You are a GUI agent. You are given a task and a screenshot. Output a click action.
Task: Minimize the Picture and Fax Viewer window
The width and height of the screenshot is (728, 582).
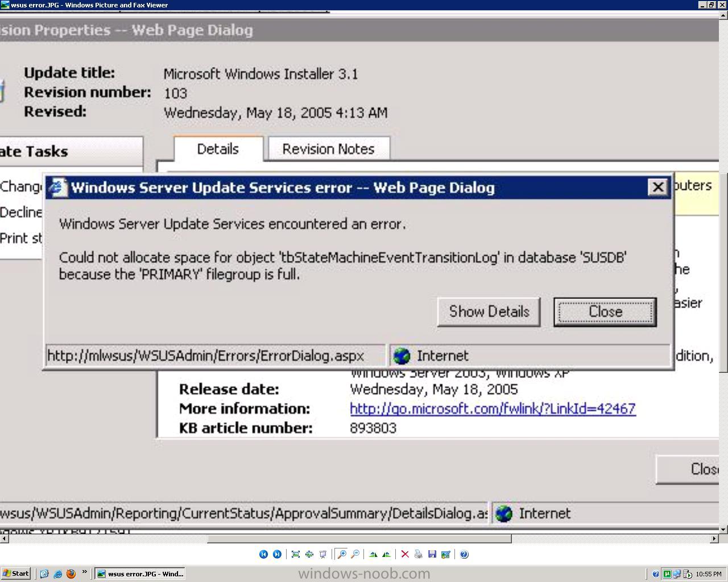tap(702, 5)
